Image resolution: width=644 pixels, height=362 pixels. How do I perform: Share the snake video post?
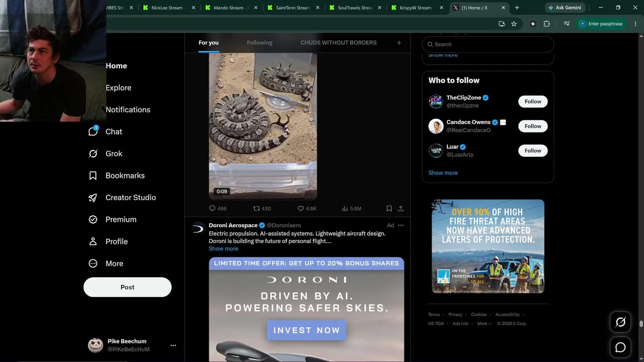click(401, 208)
